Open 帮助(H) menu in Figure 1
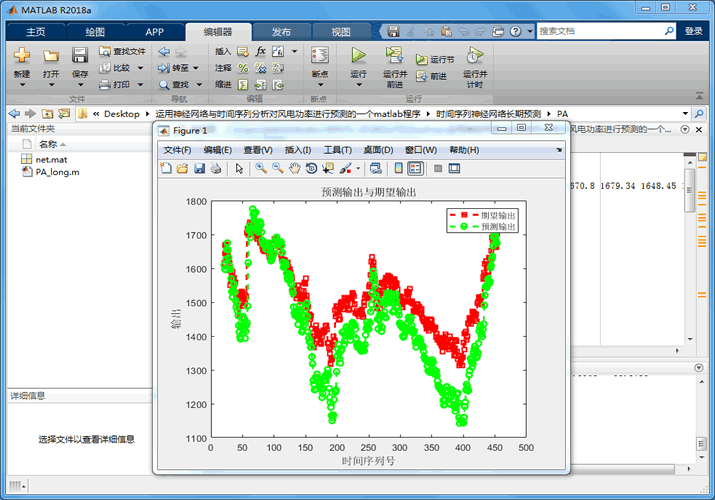This screenshot has height=500, width=715. tap(464, 150)
